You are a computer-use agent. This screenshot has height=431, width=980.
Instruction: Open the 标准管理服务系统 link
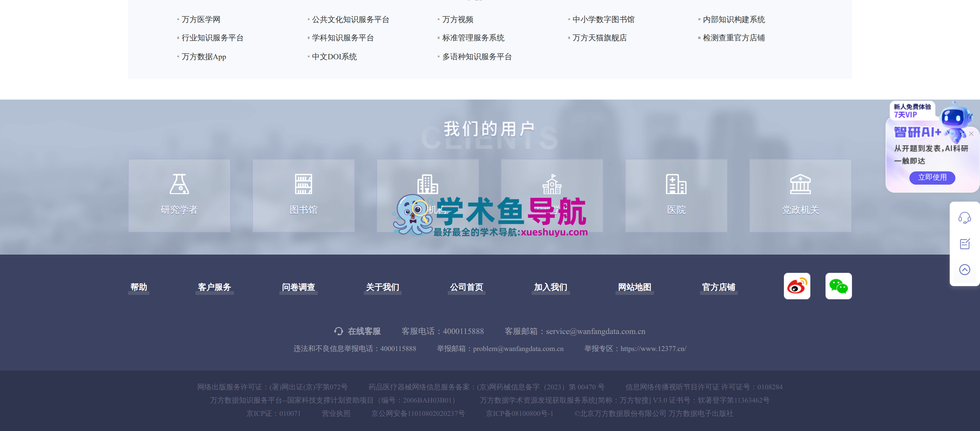pyautogui.click(x=473, y=37)
